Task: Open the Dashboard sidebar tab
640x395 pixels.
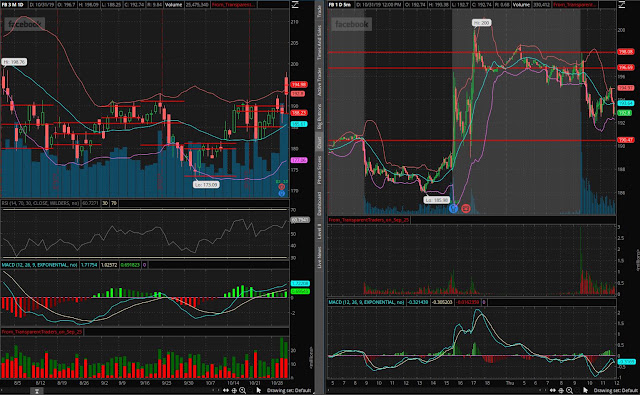Action: [x=319, y=203]
